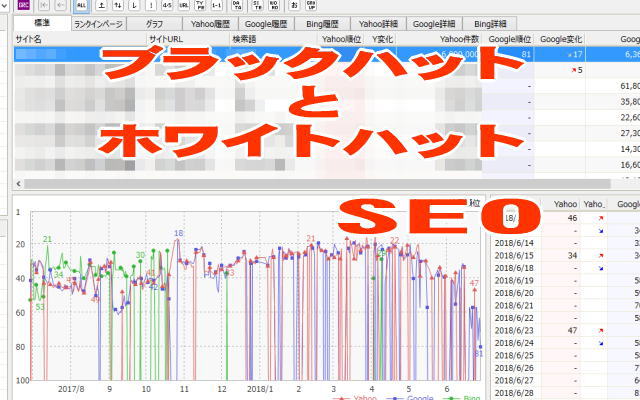Click the Google change cell showing 17
The width and height of the screenshot is (640, 400).
click(x=560, y=54)
